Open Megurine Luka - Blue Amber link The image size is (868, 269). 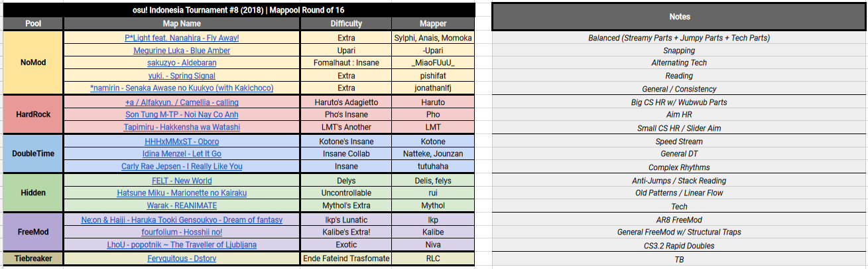click(182, 50)
